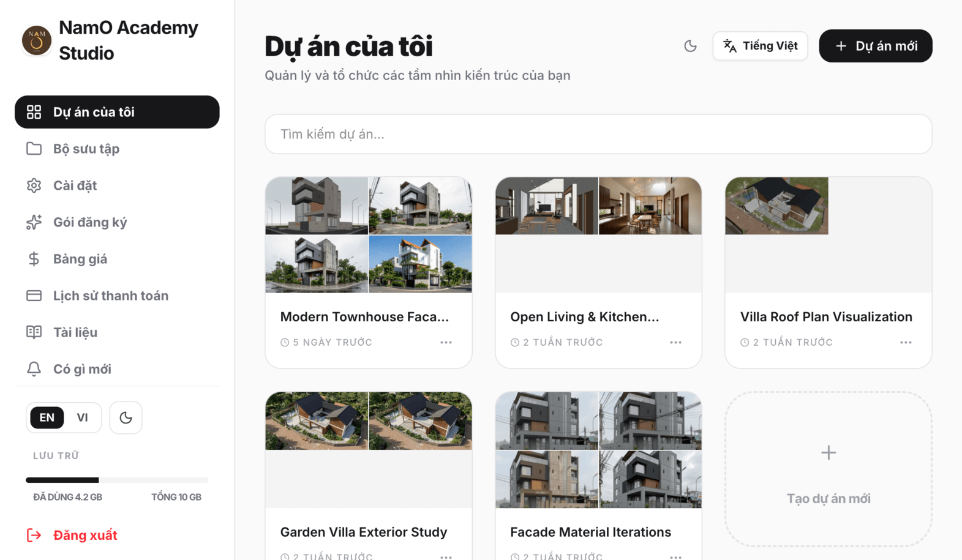Click Tạo dự án mới placeholder card

click(829, 469)
